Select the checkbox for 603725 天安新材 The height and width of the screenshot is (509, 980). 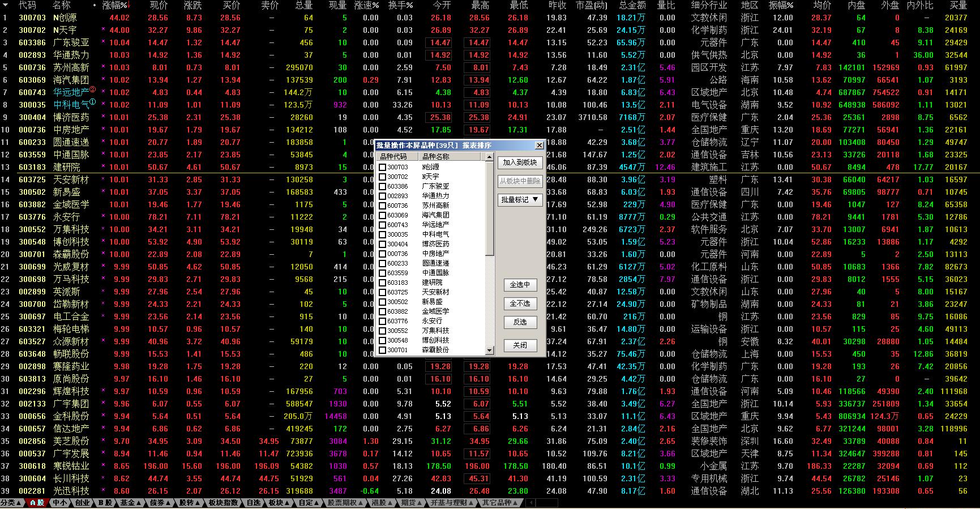[383, 292]
